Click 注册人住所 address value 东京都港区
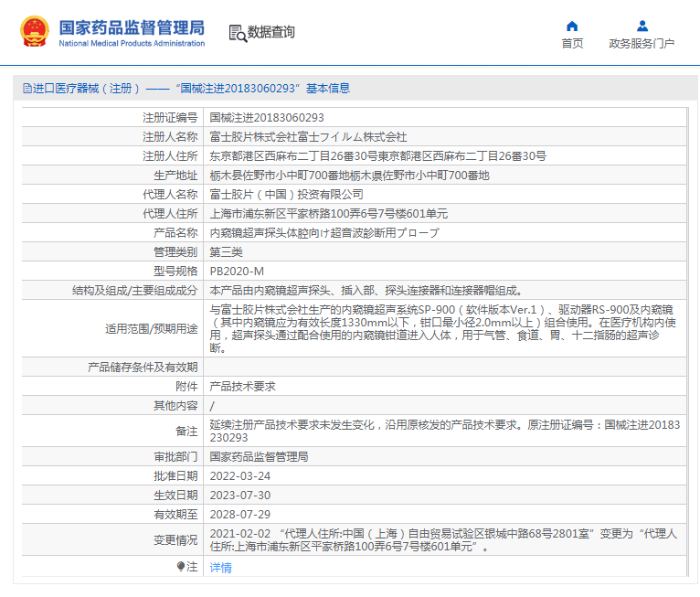 point(377,155)
